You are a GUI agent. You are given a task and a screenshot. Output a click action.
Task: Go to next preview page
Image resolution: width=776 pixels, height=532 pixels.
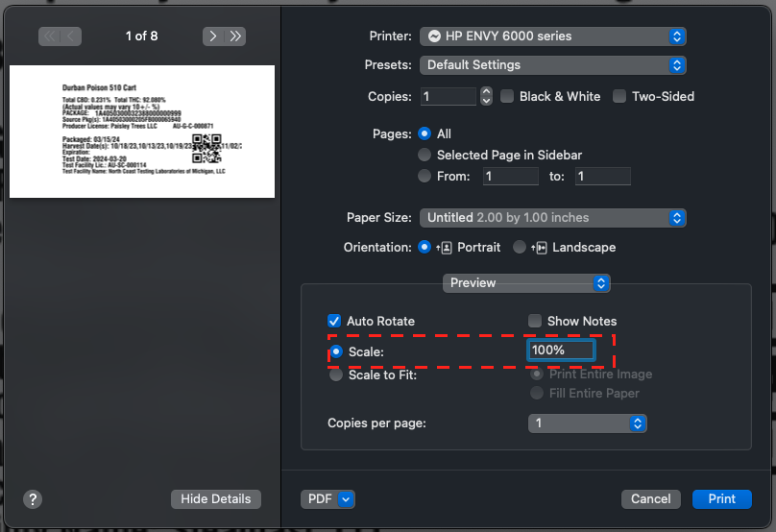tap(213, 36)
